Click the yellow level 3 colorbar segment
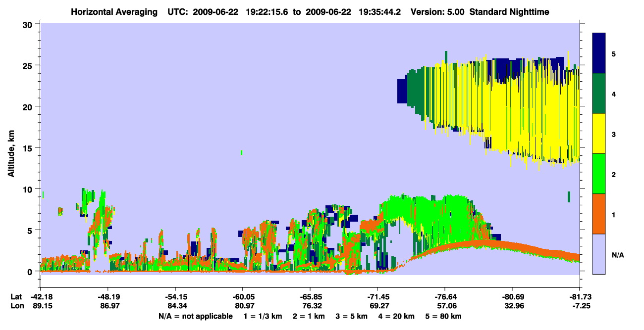644x330 pixels. pyautogui.click(x=599, y=134)
